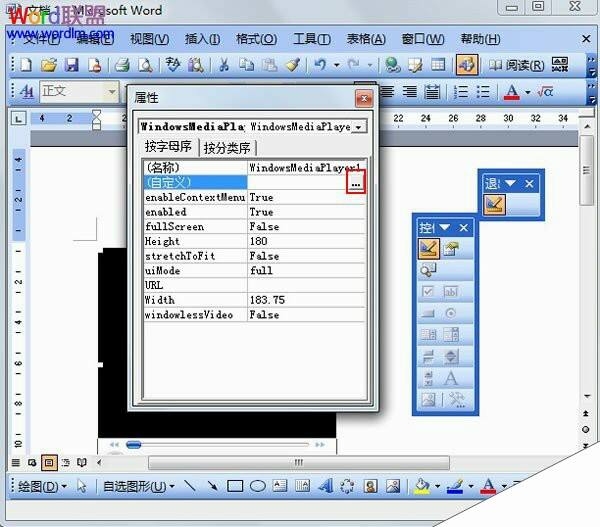The image size is (600, 527).
Task: Insert WordArt from the Drawing toolbar
Action: click(326, 486)
